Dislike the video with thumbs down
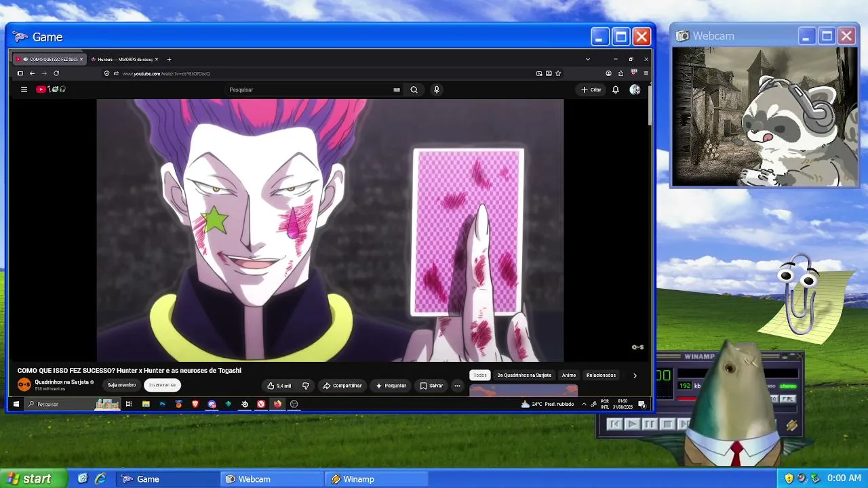Viewport: 868px width, 488px height. (306, 386)
